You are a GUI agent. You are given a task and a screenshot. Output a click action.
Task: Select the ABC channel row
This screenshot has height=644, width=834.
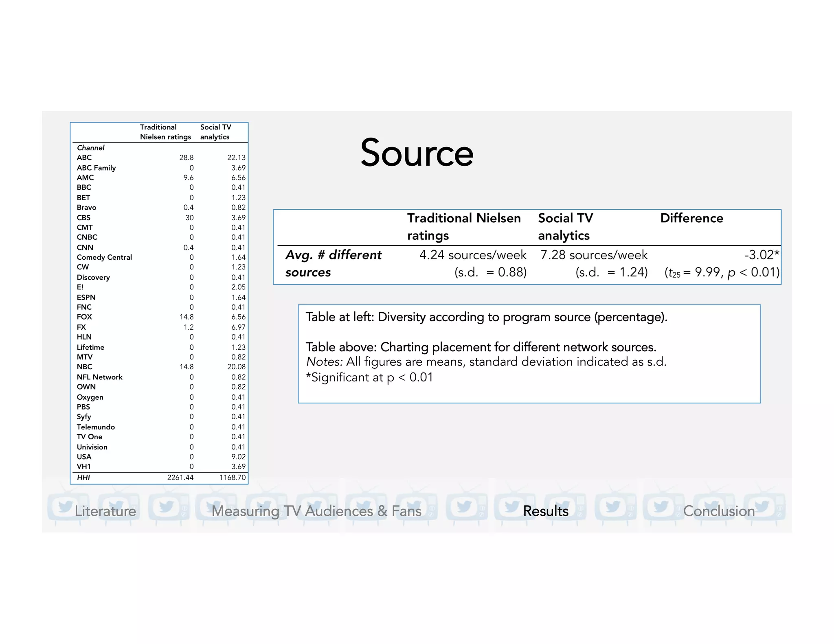[161, 158]
